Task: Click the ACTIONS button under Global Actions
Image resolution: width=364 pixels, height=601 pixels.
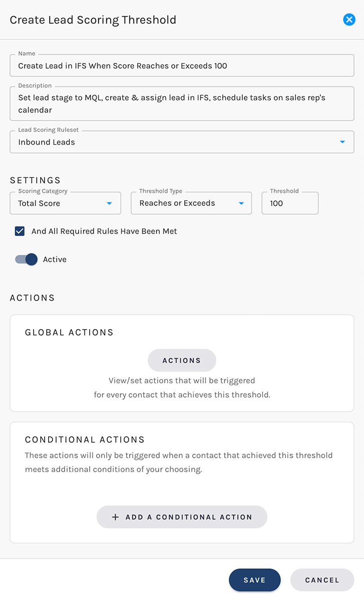Action: click(x=182, y=360)
